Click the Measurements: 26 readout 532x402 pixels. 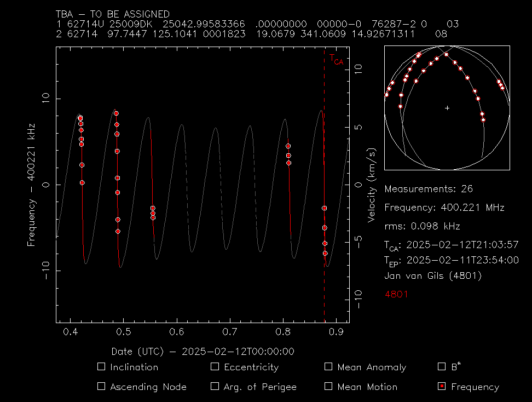point(428,189)
